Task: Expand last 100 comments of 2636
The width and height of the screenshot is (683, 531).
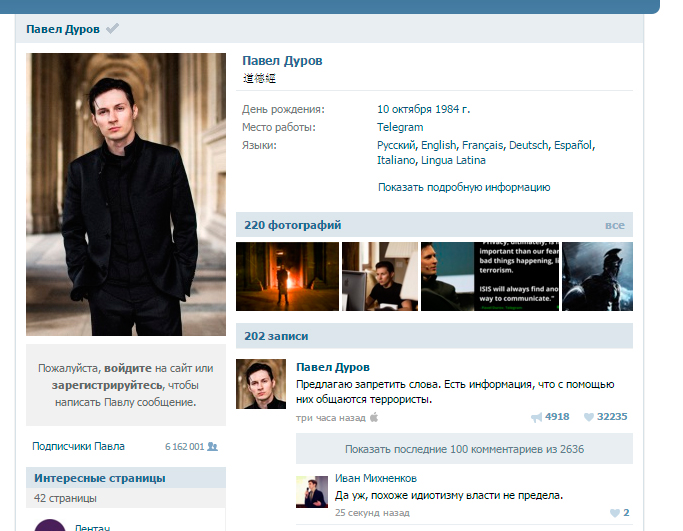Action: click(464, 449)
